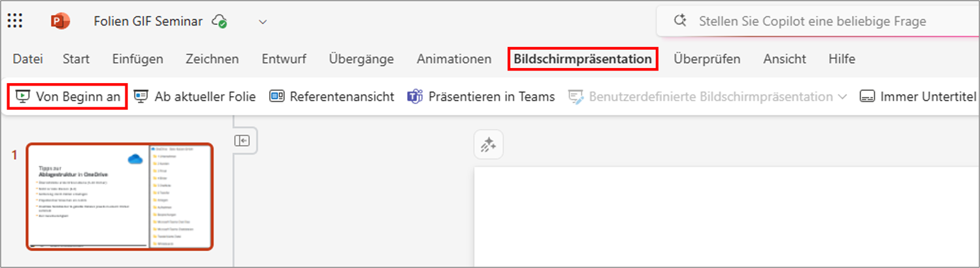Click the Folien GIF Seminar title

[148, 22]
